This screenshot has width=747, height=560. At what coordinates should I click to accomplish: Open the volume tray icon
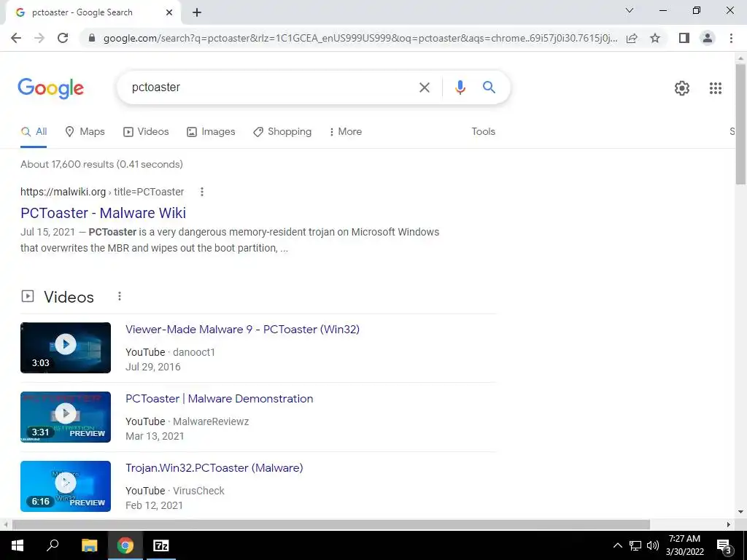click(653, 545)
